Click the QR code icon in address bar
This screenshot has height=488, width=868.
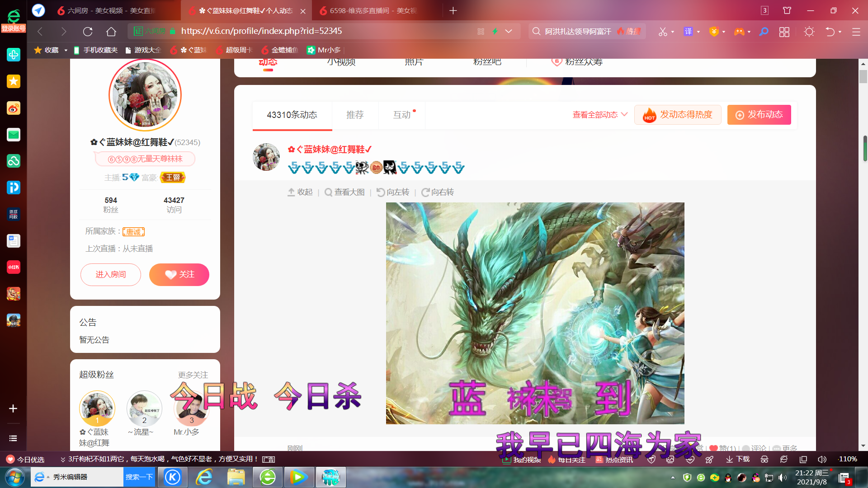(481, 32)
